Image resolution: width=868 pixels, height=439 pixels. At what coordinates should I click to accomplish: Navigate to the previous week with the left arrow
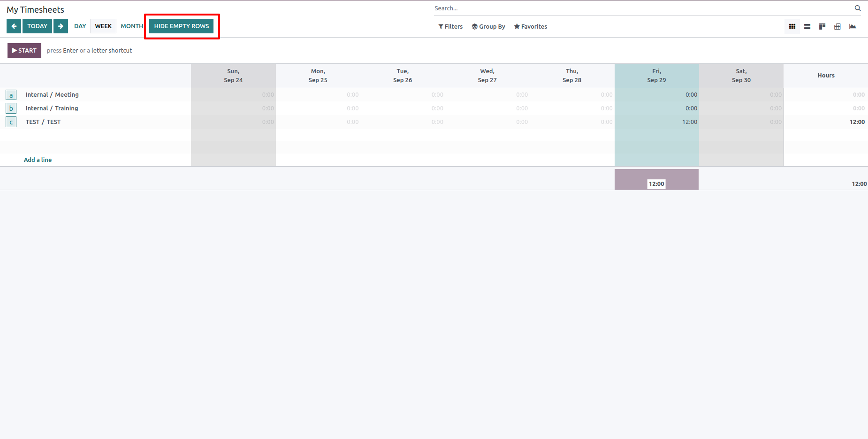(x=13, y=26)
